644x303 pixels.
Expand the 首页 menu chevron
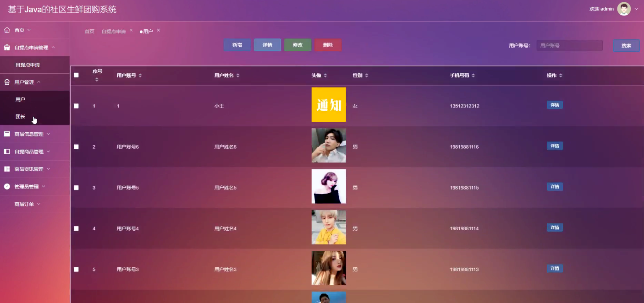pos(29,30)
